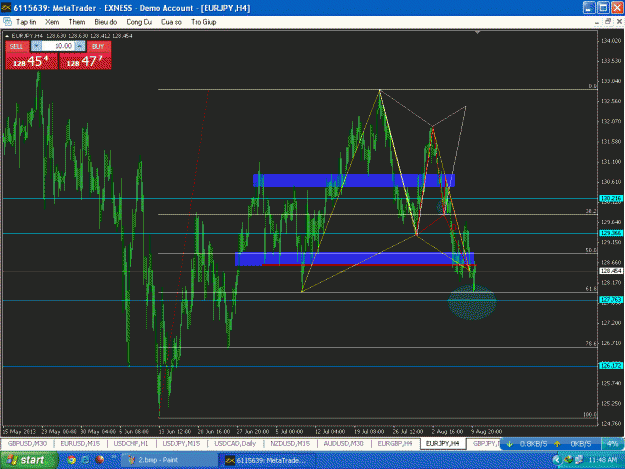625x469 pixels.
Task: Open the Tro Giup menu
Action: (204, 22)
